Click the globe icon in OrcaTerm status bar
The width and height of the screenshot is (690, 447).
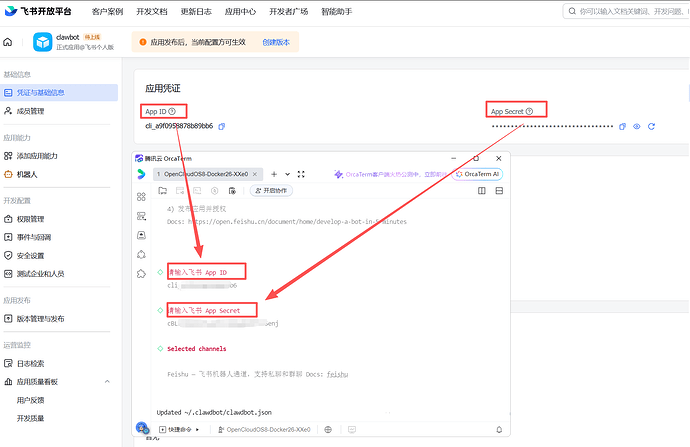point(328,429)
